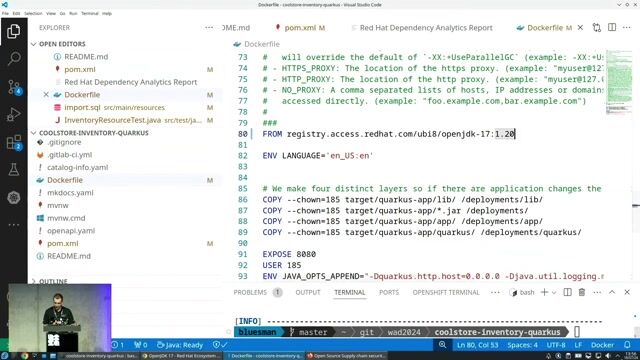Click the Dockerfile breadcrumb
Screen dimensions: 640x360
(262, 44)
